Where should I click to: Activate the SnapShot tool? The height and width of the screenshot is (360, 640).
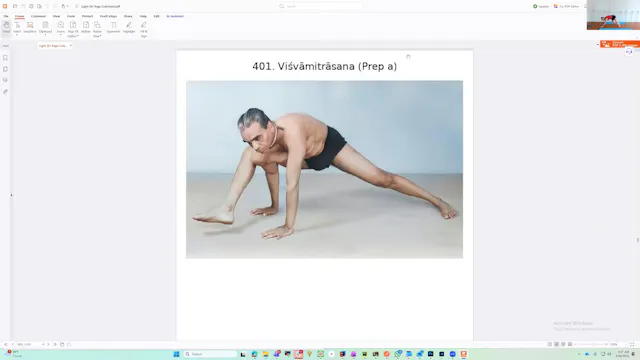(30, 27)
